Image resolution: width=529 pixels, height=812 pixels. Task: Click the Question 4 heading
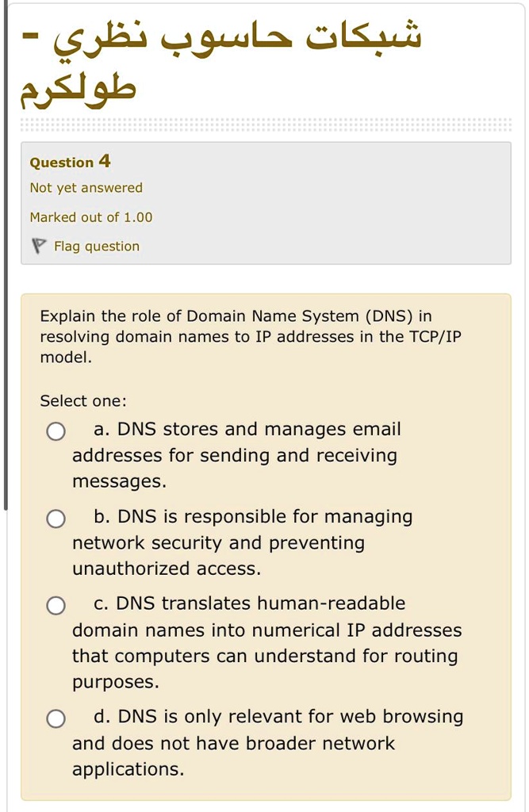pos(70,162)
